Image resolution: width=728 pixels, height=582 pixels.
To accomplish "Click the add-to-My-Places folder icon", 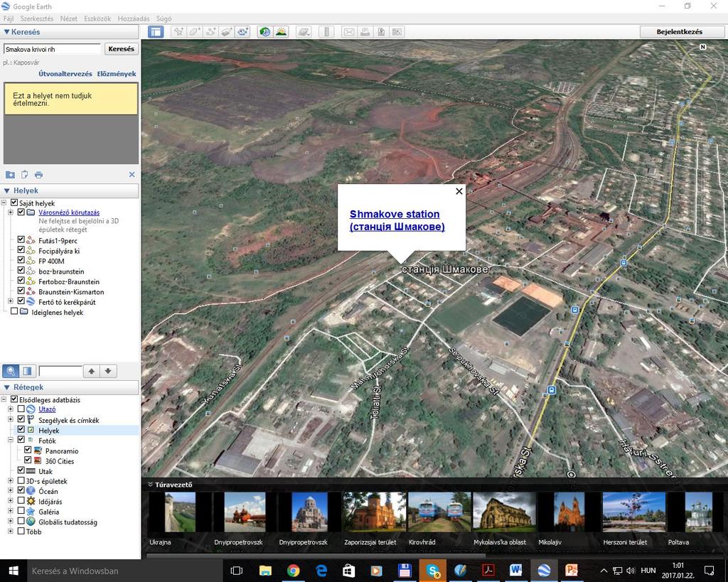I will pyautogui.click(x=10, y=175).
